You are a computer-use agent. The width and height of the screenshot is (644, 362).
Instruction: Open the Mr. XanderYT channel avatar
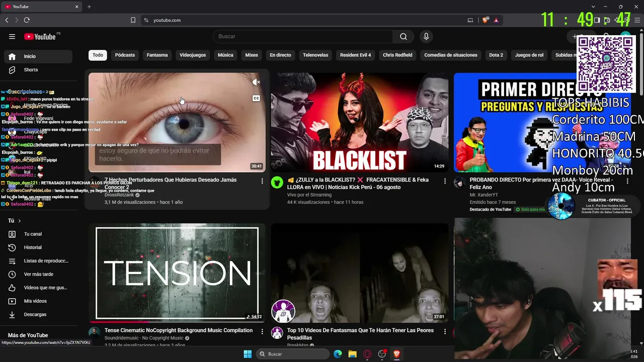pyautogui.click(x=460, y=183)
